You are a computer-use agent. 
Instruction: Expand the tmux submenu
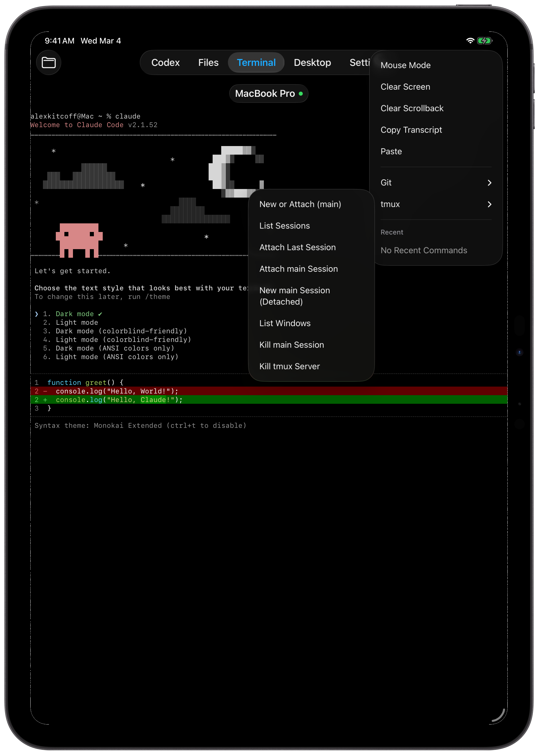[x=436, y=204]
